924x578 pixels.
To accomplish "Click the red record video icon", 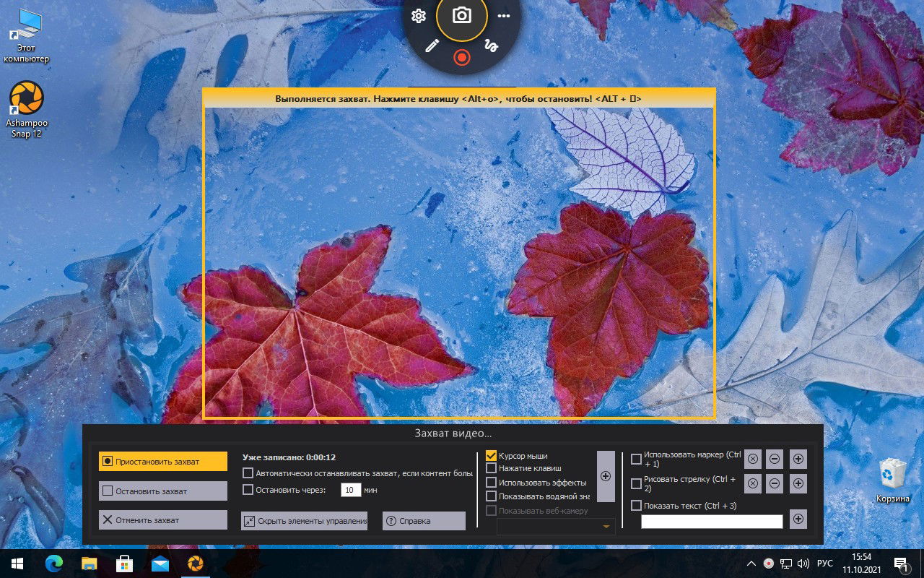I will point(462,57).
